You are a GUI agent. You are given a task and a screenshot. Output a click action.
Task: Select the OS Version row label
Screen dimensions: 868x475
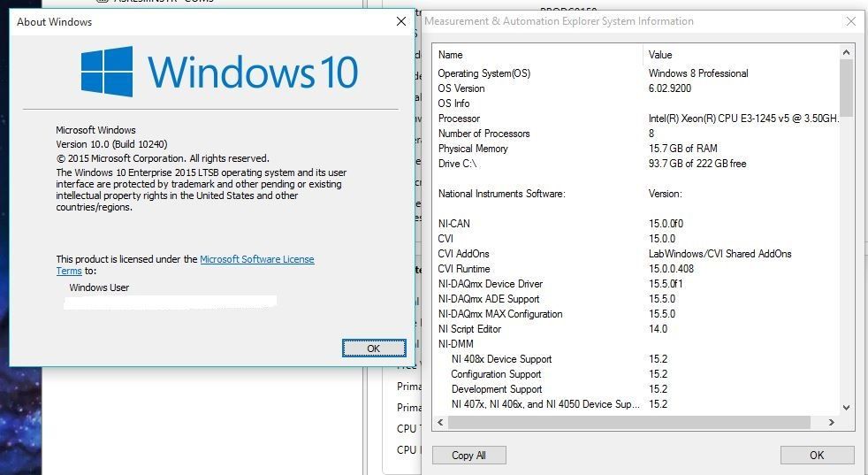(461, 88)
